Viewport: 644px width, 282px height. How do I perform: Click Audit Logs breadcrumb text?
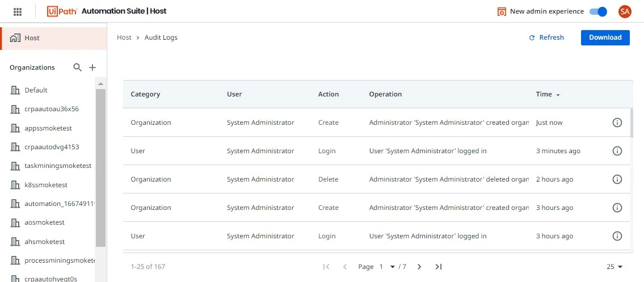point(161,37)
